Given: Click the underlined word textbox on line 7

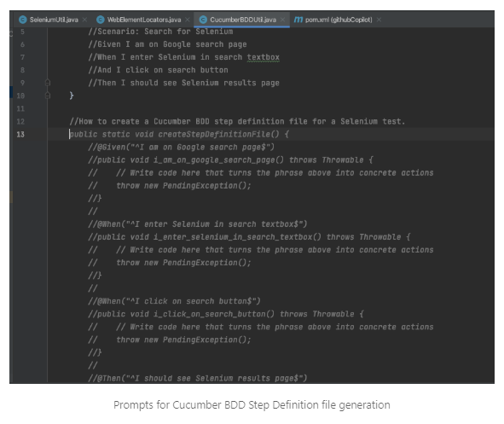Looking at the screenshot, I should click(264, 57).
